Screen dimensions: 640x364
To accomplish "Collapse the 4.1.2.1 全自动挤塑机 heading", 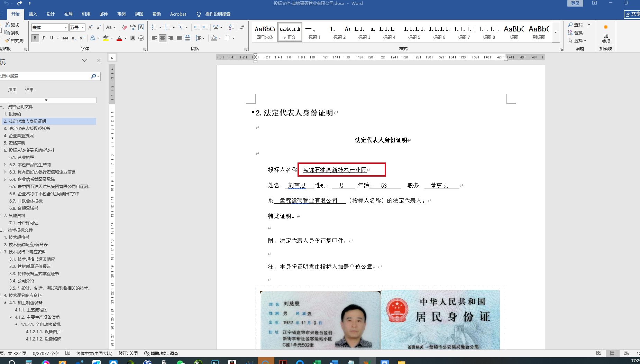I will 16,325.
